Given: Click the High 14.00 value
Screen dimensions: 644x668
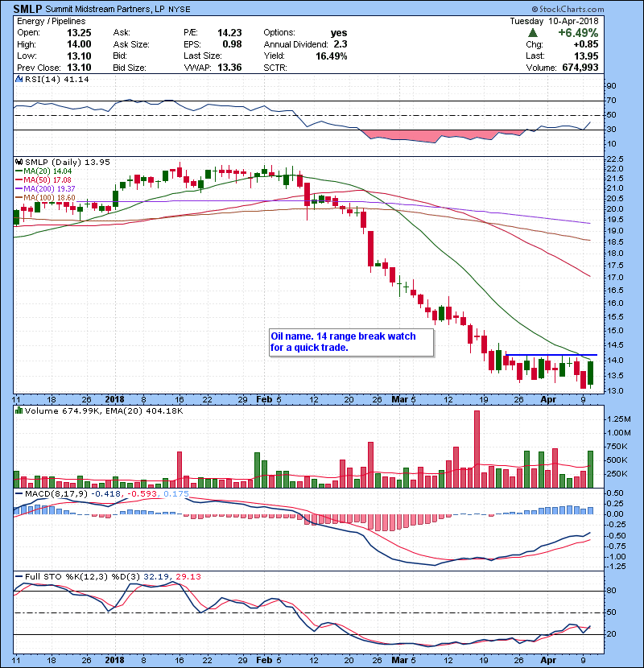Looking at the screenshot, I should pyautogui.click(x=79, y=44).
